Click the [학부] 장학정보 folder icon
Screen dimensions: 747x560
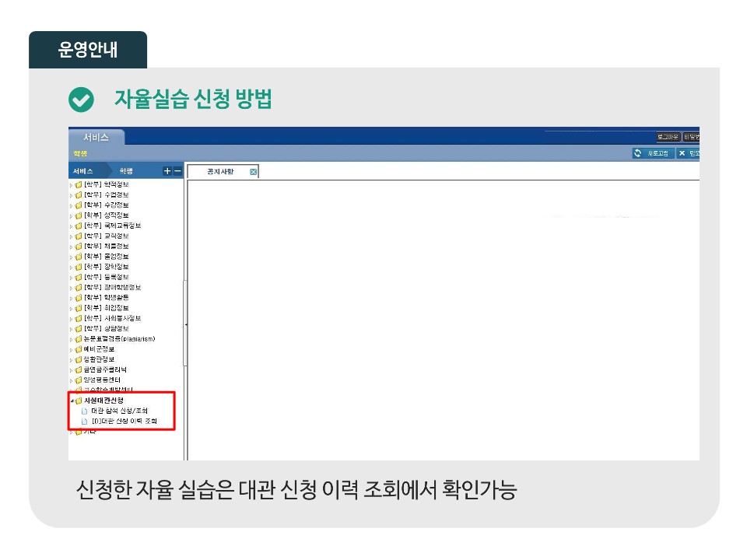[78, 267]
